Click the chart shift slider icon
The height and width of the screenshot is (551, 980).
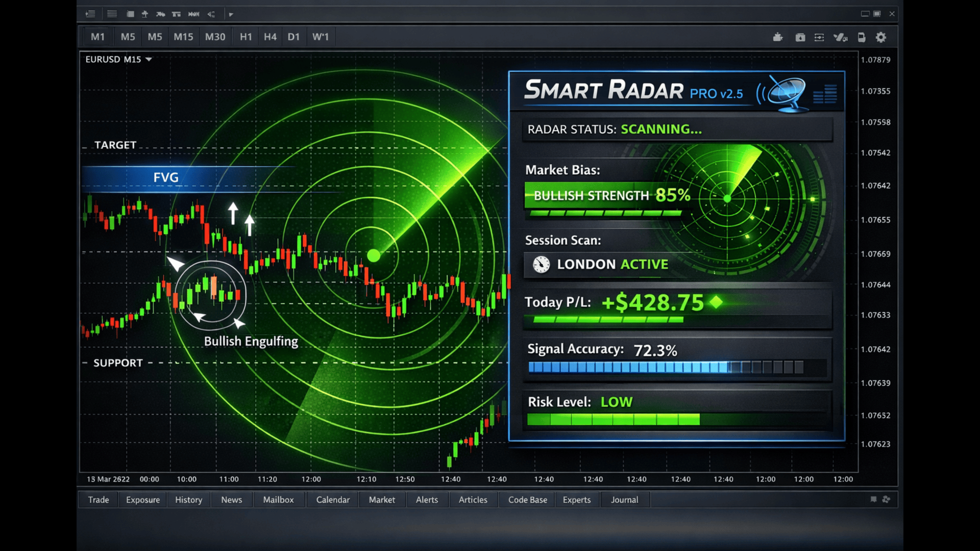819,37
